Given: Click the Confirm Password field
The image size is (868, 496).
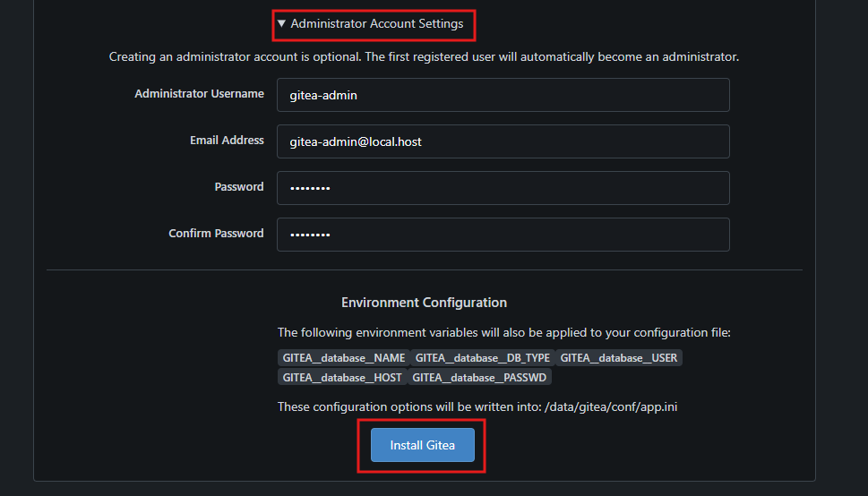Looking at the screenshot, I should (503, 235).
